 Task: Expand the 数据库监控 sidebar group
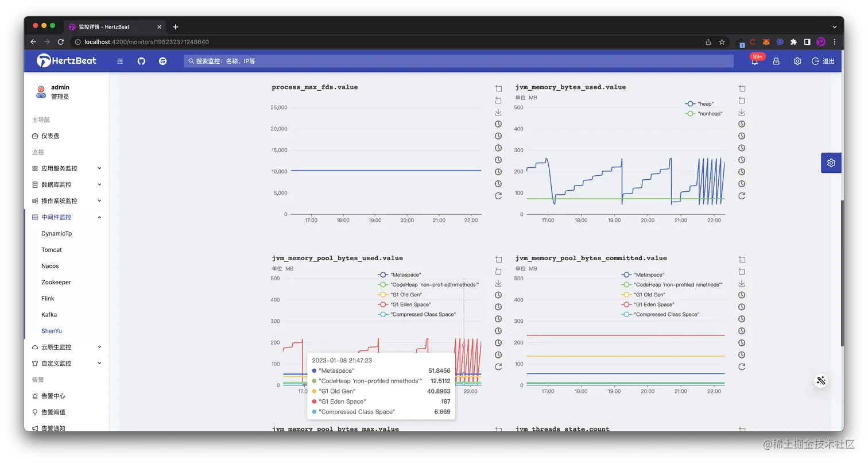pos(67,184)
